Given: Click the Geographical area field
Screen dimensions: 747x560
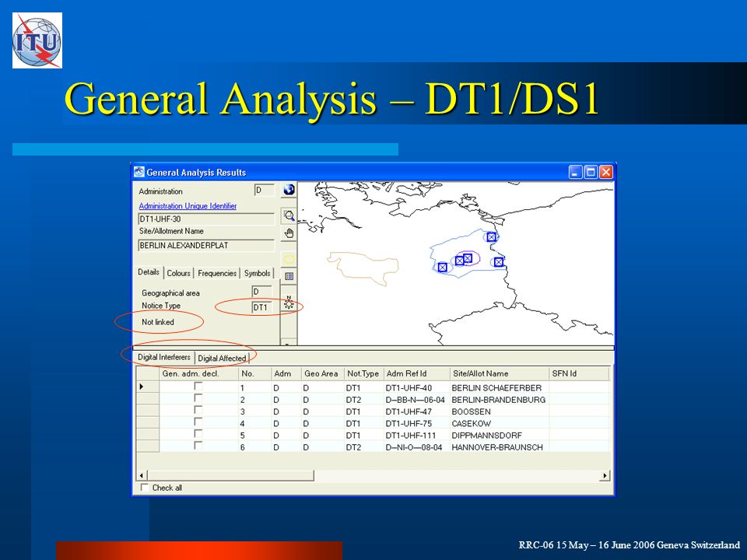Looking at the screenshot, I should (x=262, y=292).
